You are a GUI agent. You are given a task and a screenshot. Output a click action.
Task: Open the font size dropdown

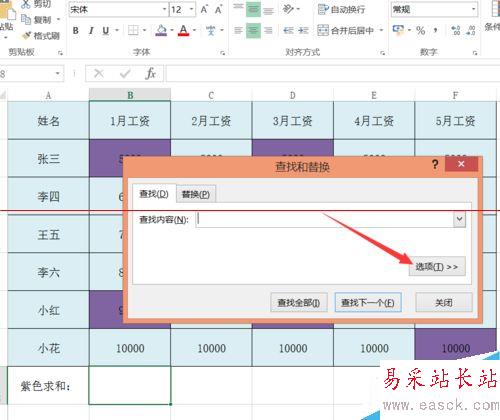click(x=191, y=9)
